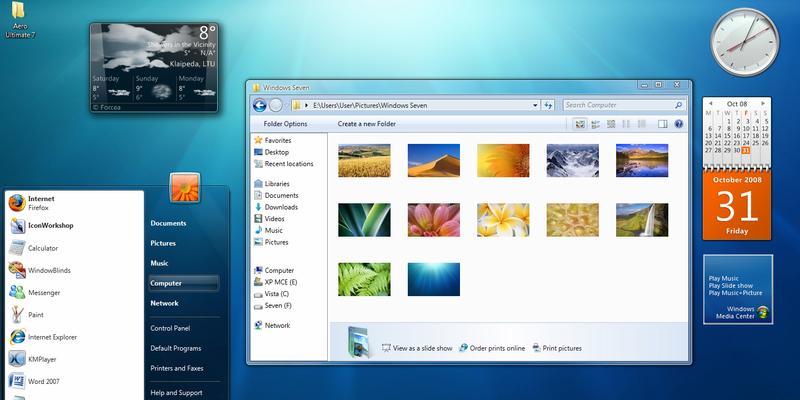Open the address bar history dropdown
The height and width of the screenshot is (400, 800).
[535, 105]
